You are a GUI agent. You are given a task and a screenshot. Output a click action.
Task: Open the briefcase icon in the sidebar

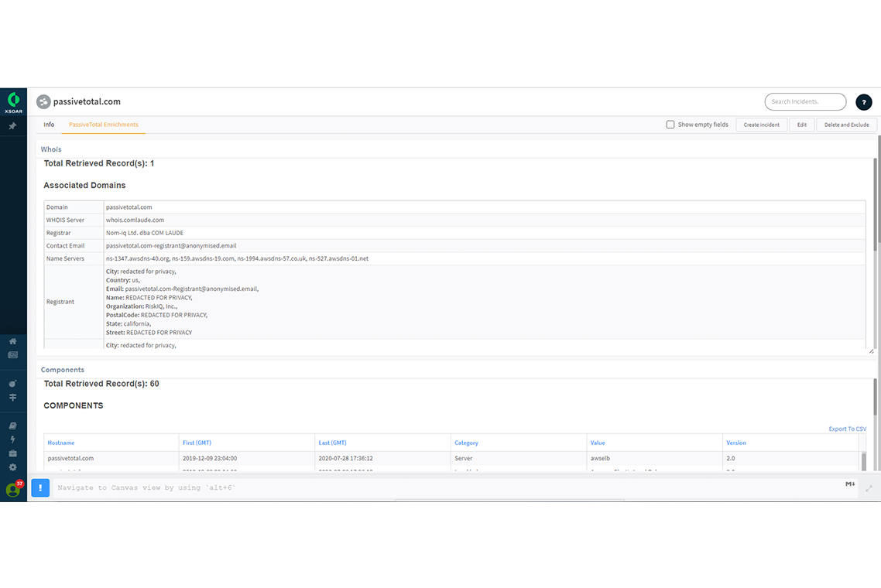13,453
